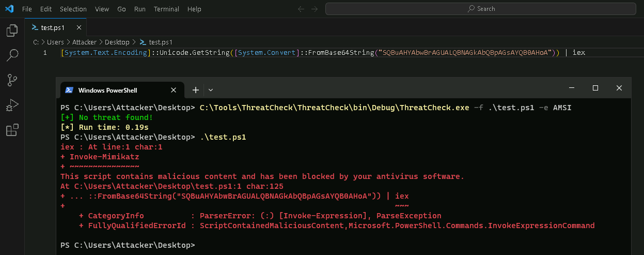
Task: Open the Explorer view in activity bar
Action: [12, 31]
